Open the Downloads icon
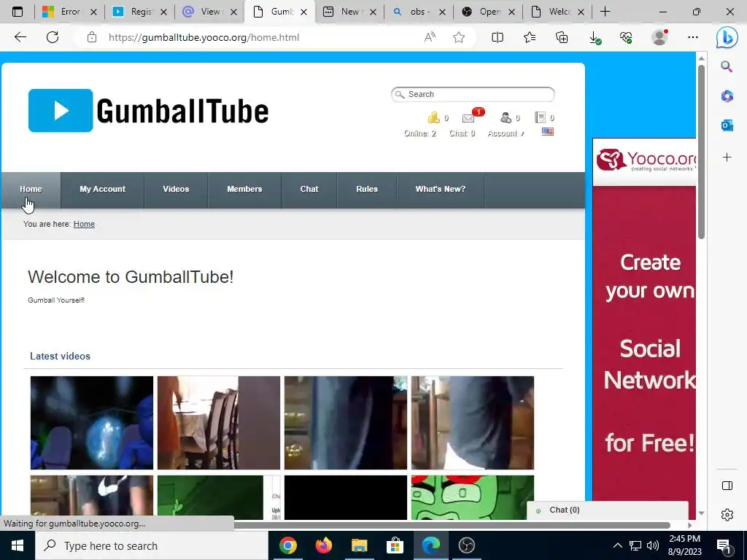The image size is (747, 560). coord(594,37)
